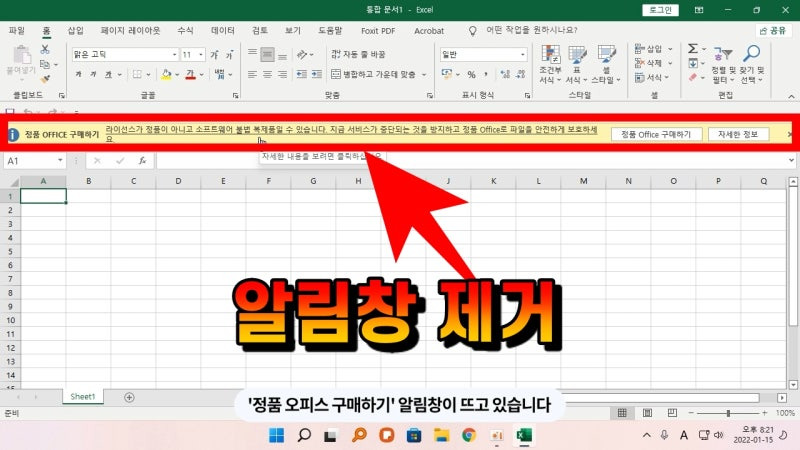Open the font name dropdown

tap(174, 54)
